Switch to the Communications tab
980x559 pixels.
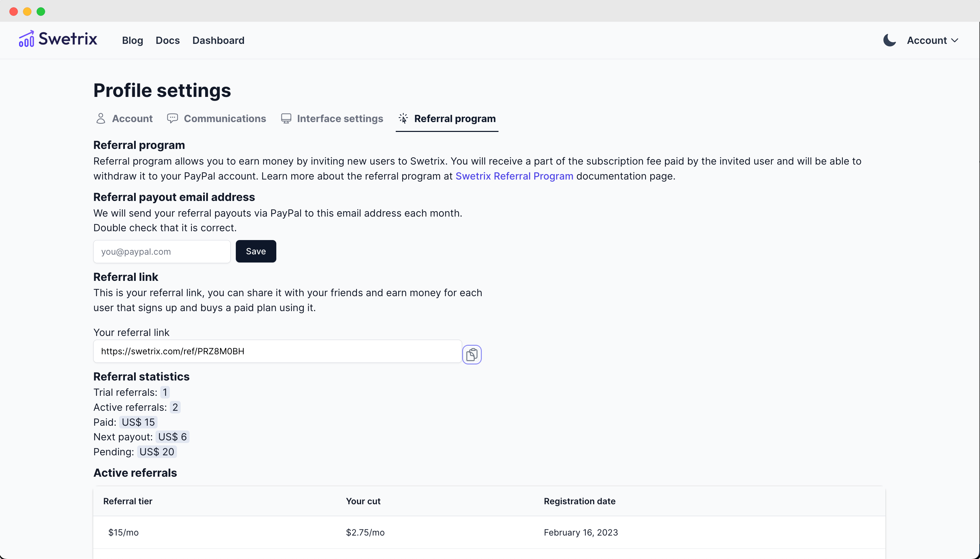coord(225,119)
